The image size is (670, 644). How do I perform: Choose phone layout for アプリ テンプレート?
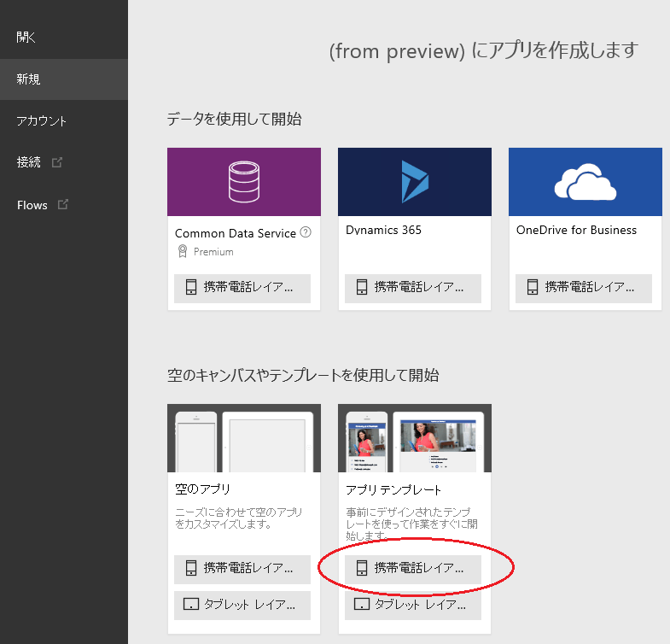pos(413,569)
